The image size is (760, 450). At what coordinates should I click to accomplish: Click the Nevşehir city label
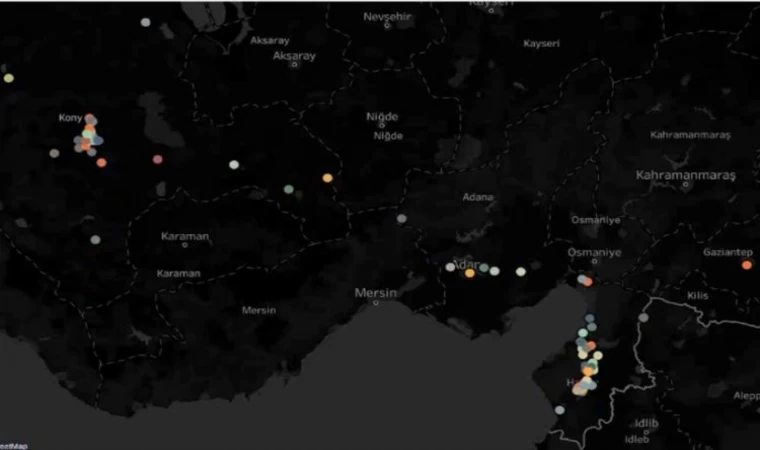click(387, 17)
